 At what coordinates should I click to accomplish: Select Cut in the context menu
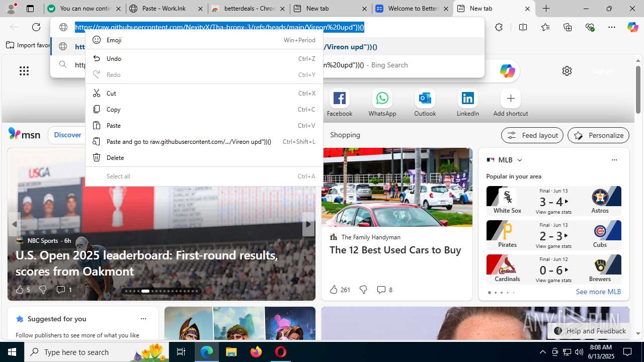point(204,93)
